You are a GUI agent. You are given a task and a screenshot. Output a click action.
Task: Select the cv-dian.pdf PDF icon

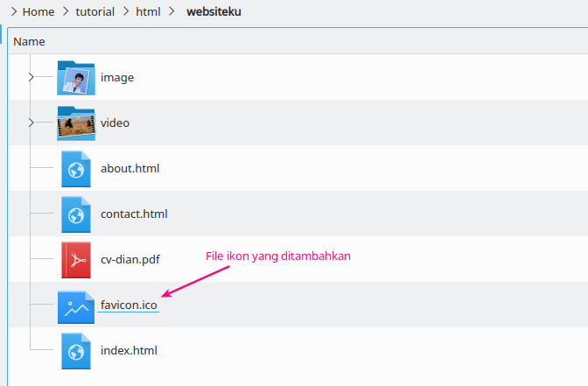[x=76, y=260]
